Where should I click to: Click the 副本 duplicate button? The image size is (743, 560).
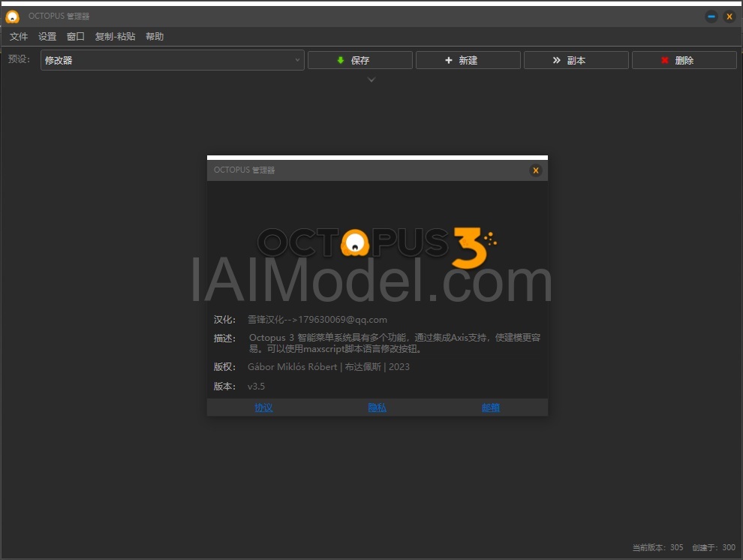coord(576,60)
